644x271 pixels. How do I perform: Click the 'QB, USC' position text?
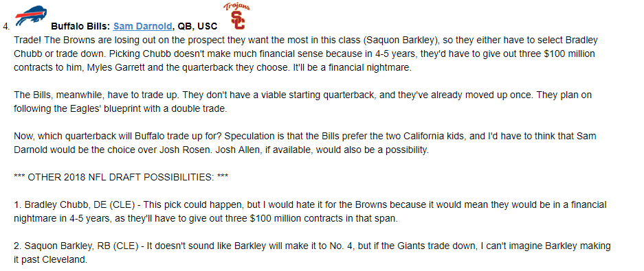click(x=197, y=26)
